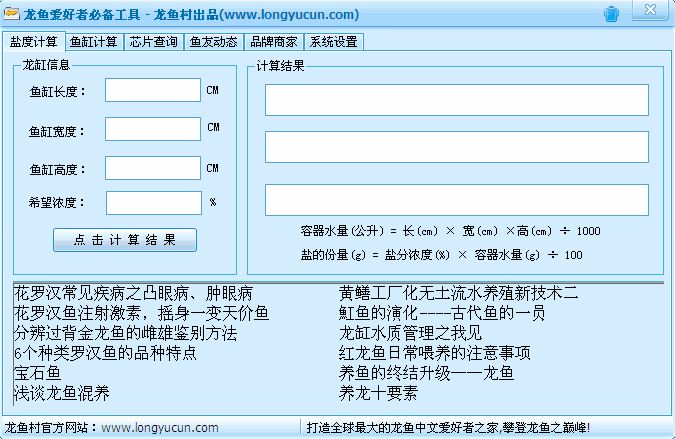Click the app logo icon in title bar

pos(11,15)
